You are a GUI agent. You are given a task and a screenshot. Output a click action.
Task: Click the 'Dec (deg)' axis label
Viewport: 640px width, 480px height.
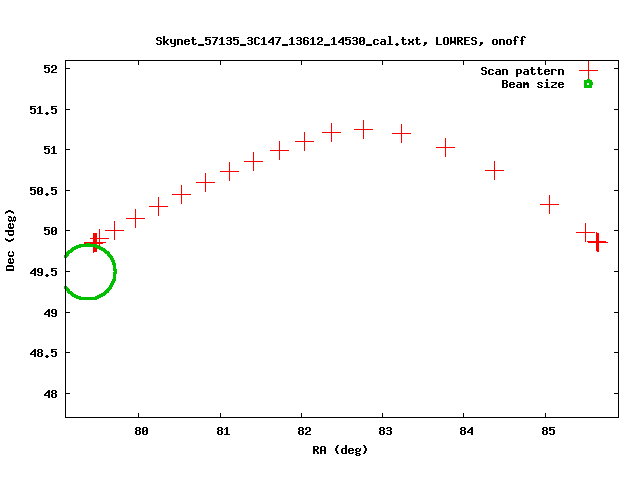(x=10, y=240)
